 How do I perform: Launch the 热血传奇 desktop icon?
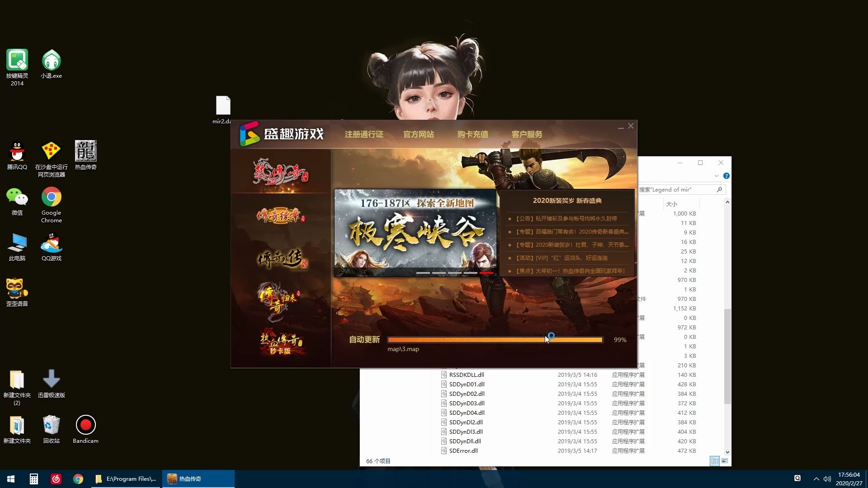85,155
